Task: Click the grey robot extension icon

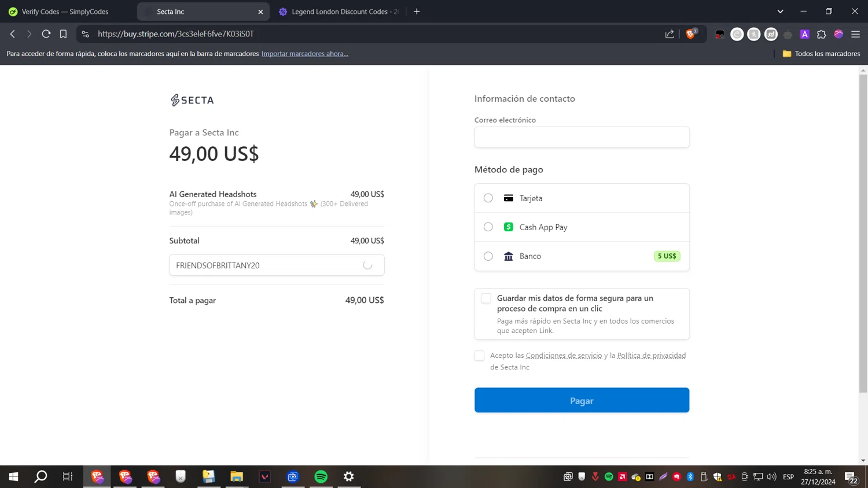Action: pos(788,34)
